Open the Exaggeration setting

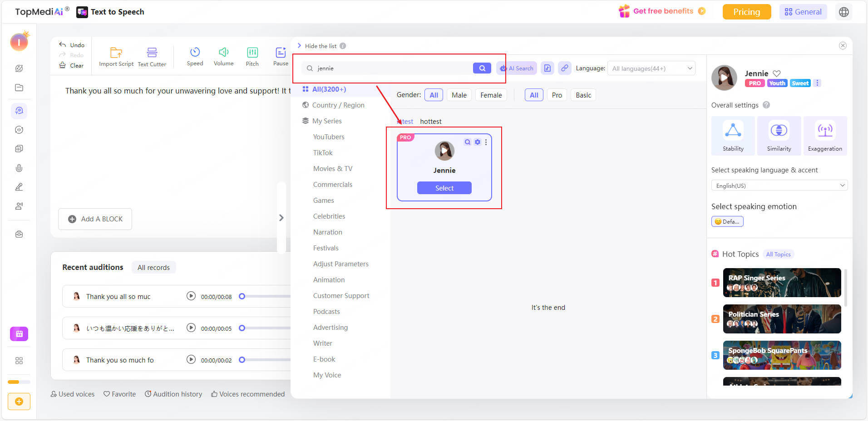(825, 136)
